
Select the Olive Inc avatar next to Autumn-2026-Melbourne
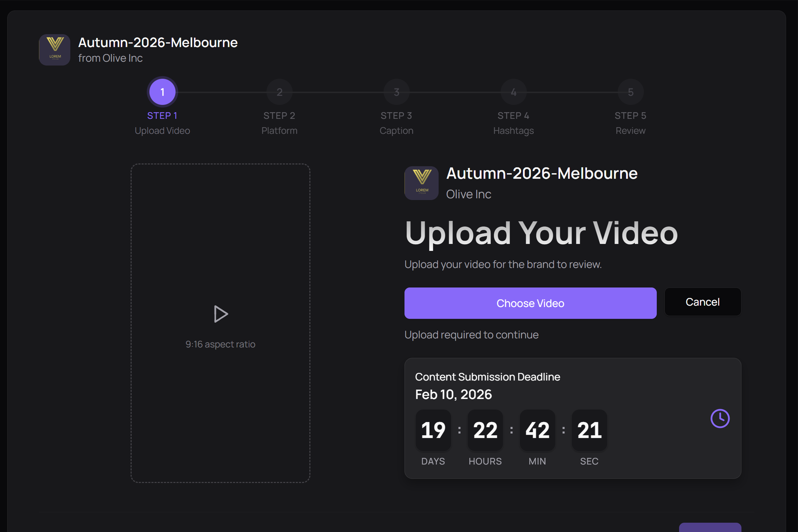click(x=421, y=183)
